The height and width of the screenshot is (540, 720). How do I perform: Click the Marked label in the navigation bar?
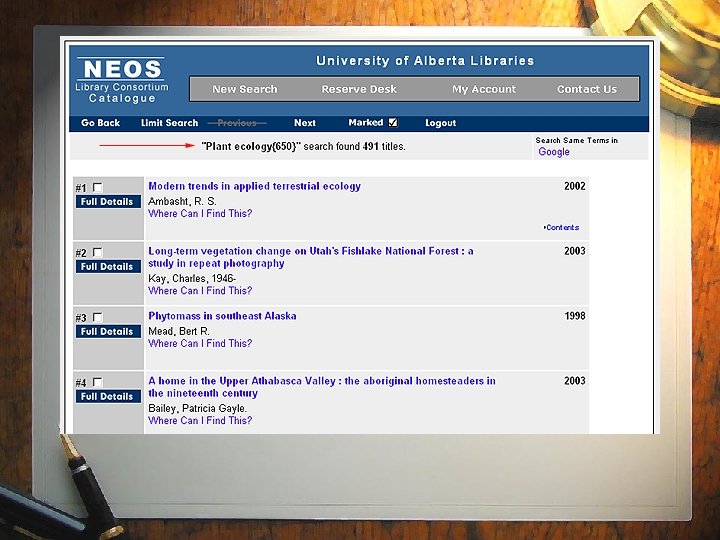click(366, 123)
